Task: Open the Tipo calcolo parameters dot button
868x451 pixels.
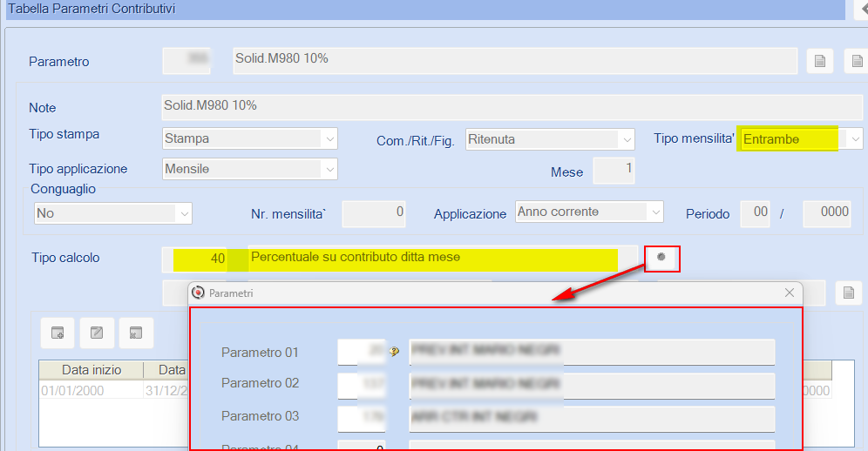Action: [x=661, y=258]
